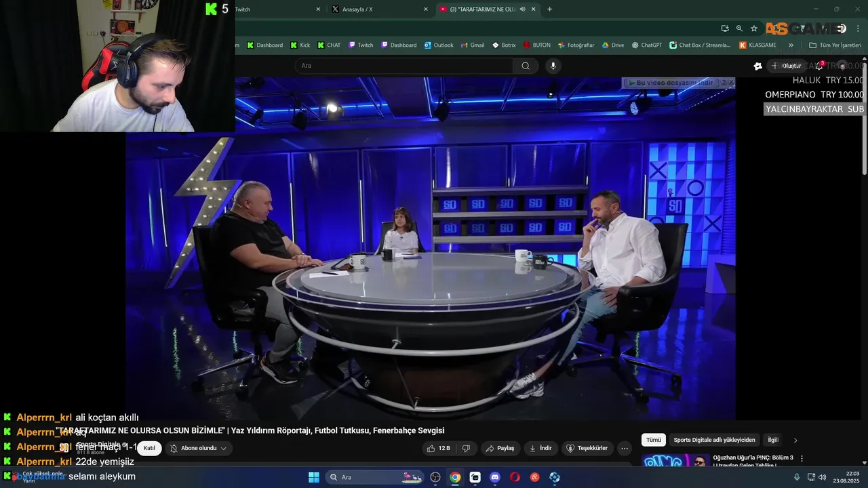Open Windows Start menu
This screenshot has width=868, height=488.
[314, 477]
